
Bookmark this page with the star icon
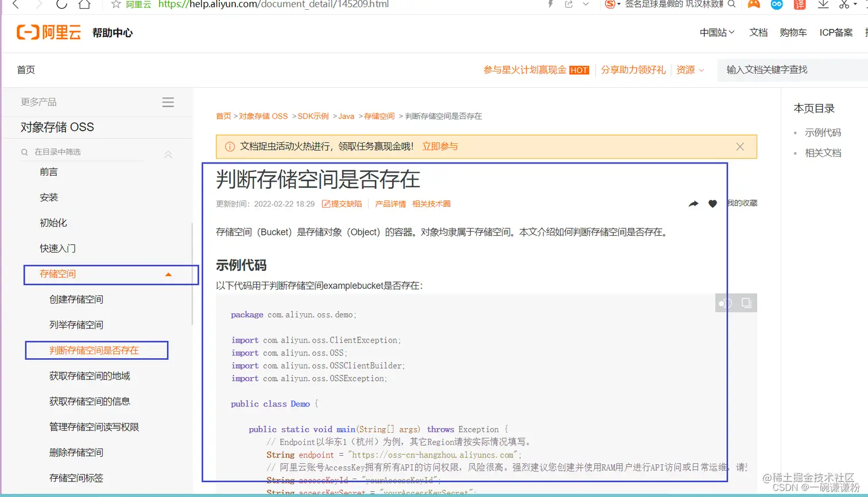pyautogui.click(x=116, y=5)
